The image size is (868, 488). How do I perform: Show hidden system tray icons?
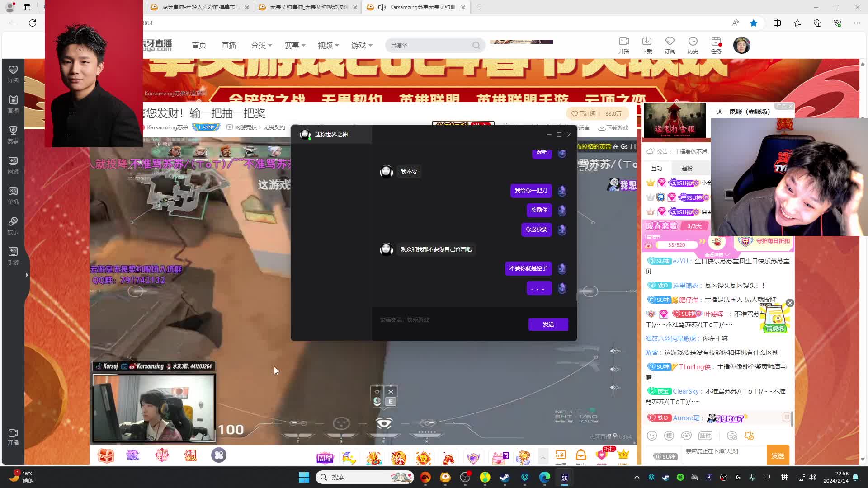pos(637,477)
